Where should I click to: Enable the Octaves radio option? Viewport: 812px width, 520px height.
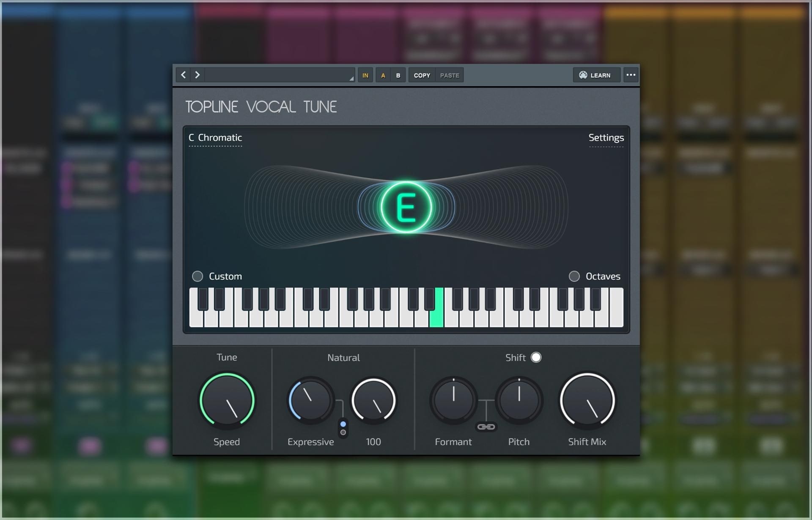(x=574, y=276)
